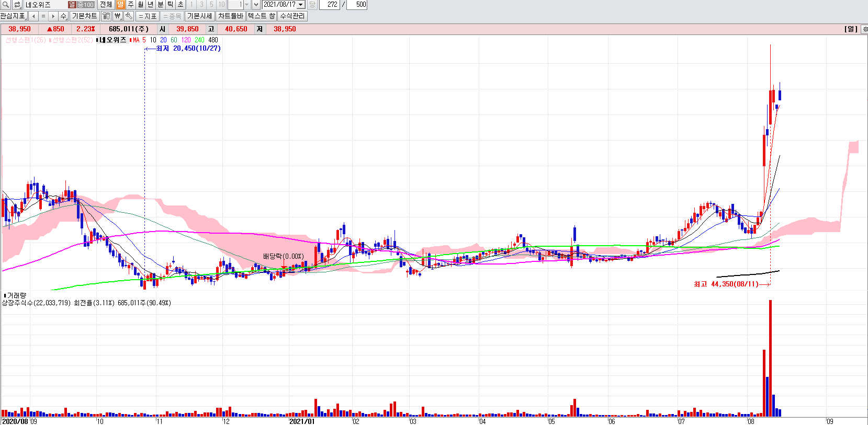Click the previous (left arrow) playback button
Viewport: 868px width, 425px height.
(33, 16)
